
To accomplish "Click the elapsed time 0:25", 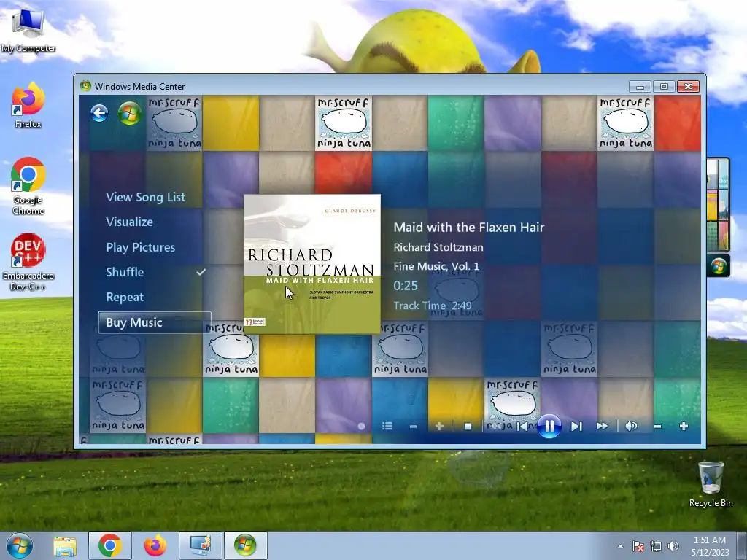I will [x=406, y=286].
